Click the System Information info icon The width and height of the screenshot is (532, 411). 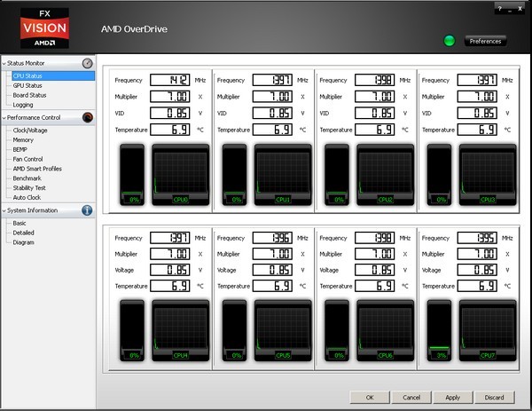point(88,210)
